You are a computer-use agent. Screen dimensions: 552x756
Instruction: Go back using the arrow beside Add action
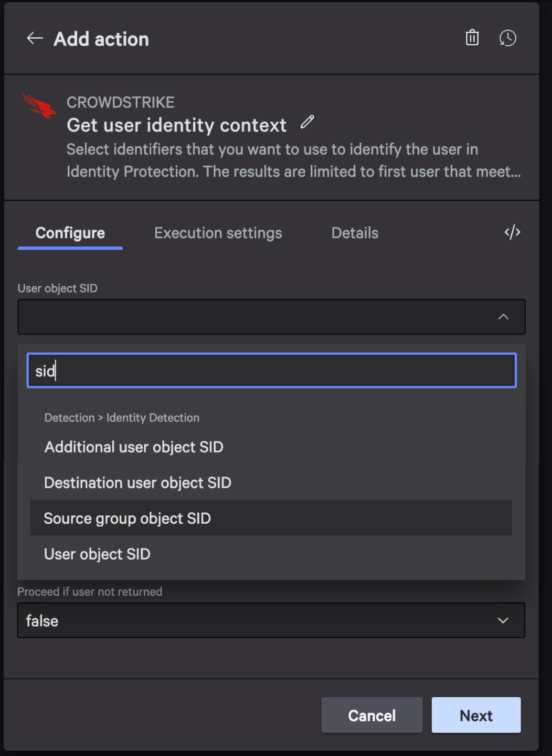point(35,38)
